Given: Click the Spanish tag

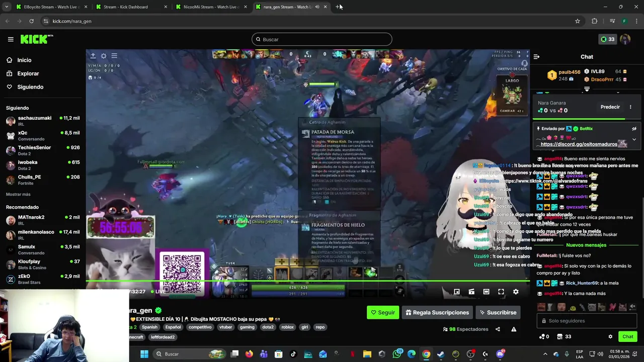Looking at the screenshot, I should tap(149, 327).
